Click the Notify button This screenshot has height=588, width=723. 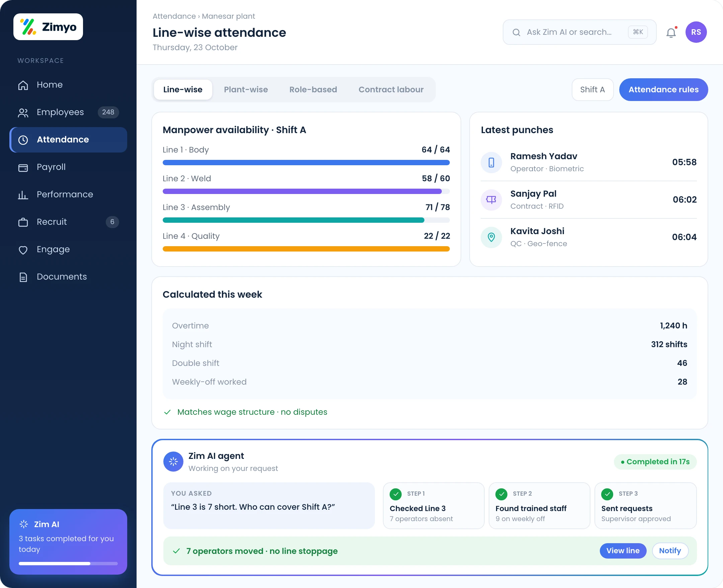tap(670, 551)
